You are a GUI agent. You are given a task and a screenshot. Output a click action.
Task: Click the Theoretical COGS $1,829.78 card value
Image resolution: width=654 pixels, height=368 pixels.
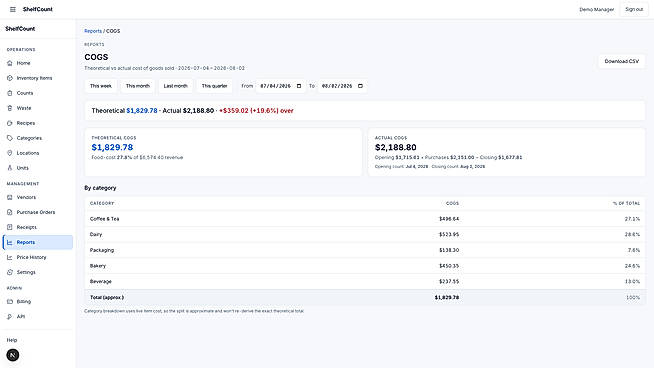coord(112,147)
